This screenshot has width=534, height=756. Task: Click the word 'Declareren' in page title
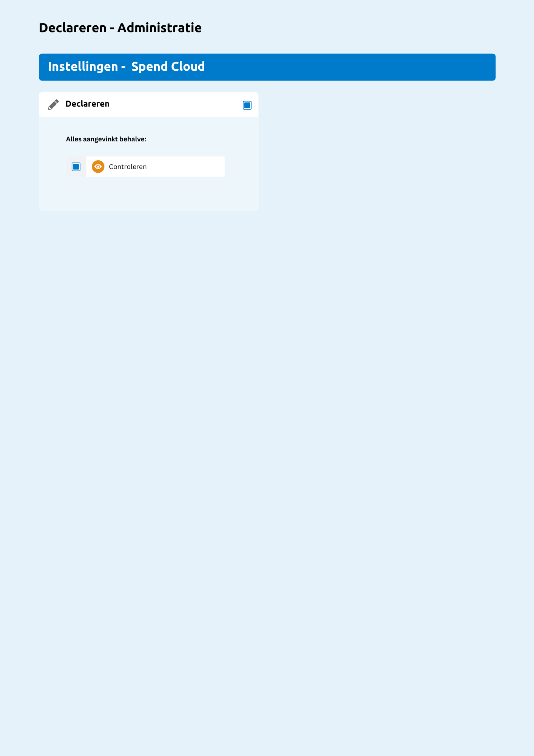(73, 28)
